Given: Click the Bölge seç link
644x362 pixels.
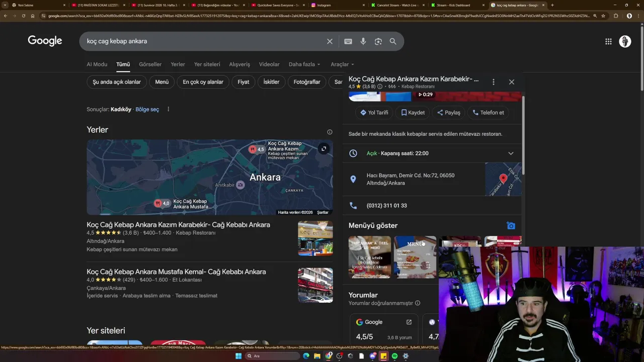Looking at the screenshot, I should click(147, 109).
